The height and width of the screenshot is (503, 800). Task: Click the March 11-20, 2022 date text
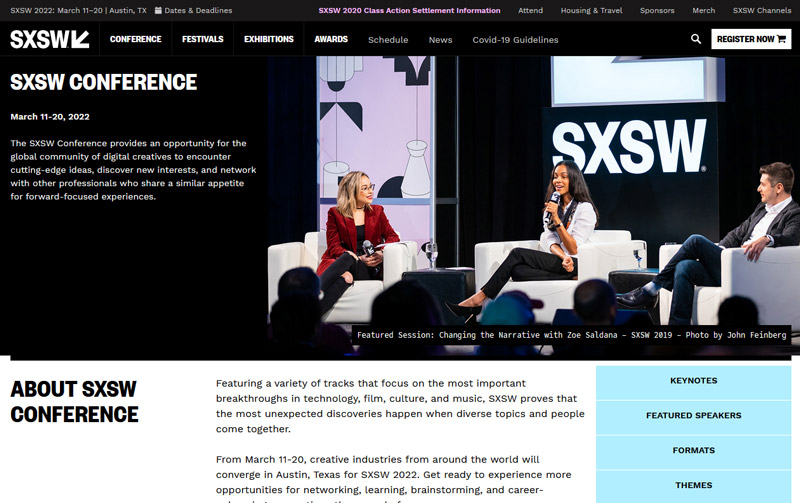tap(50, 117)
